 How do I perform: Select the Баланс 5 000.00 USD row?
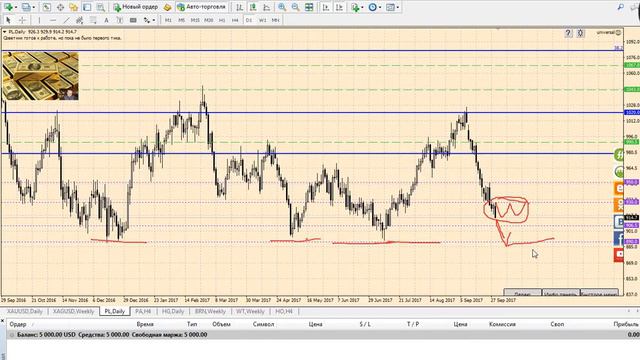pos(322,335)
